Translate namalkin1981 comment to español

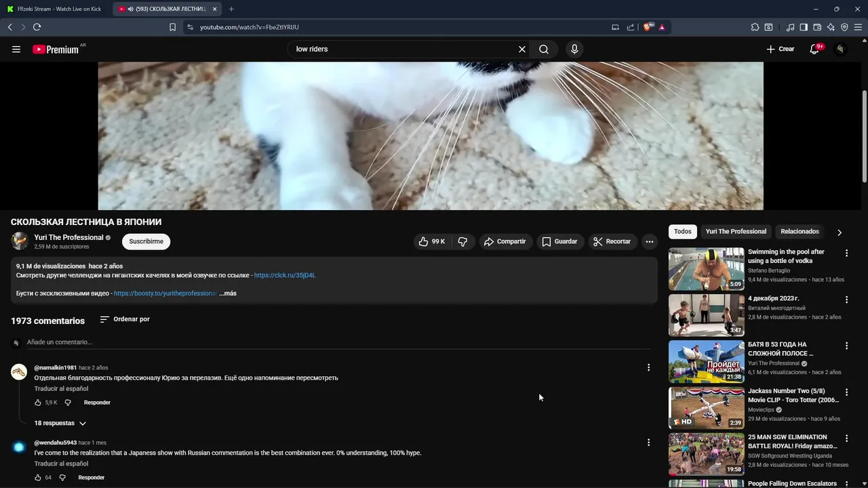click(x=61, y=389)
